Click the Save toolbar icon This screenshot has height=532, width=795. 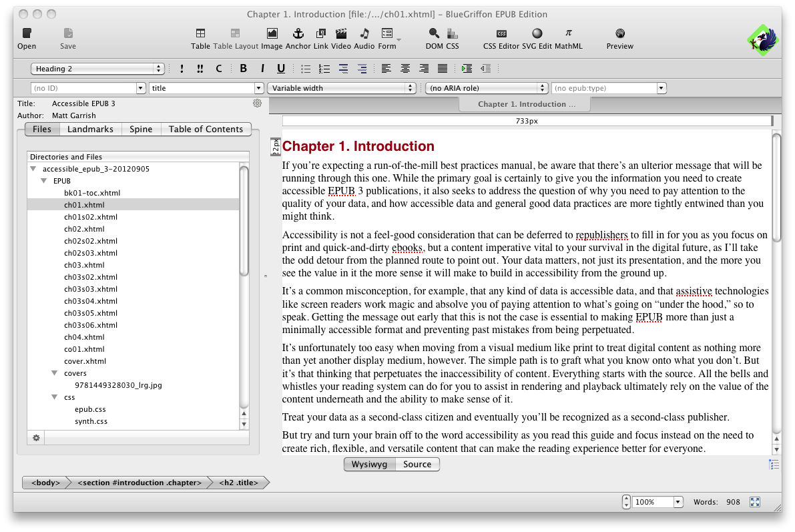tap(68, 33)
